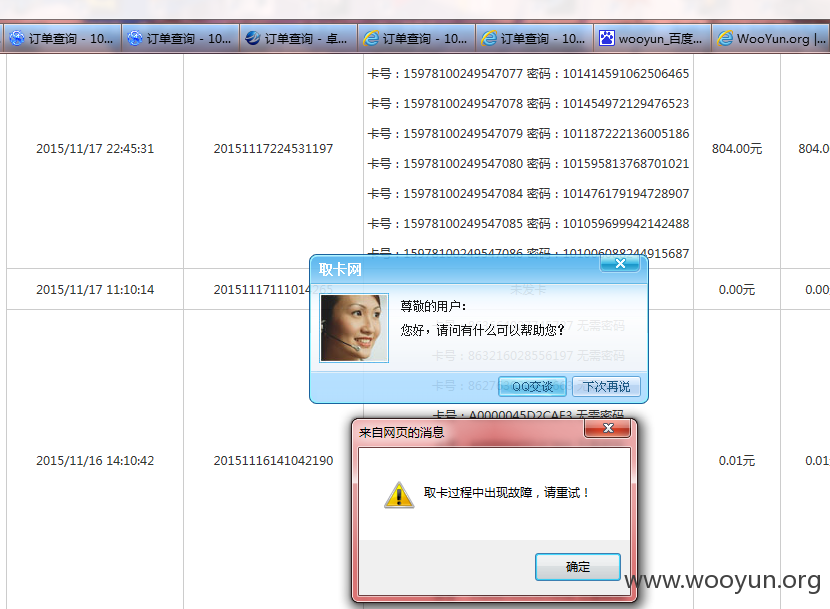Click the IE icon on the fifth 订单查询 tab
This screenshot has height=609, width=830.
pyautogui.click(x=489, y=38)
